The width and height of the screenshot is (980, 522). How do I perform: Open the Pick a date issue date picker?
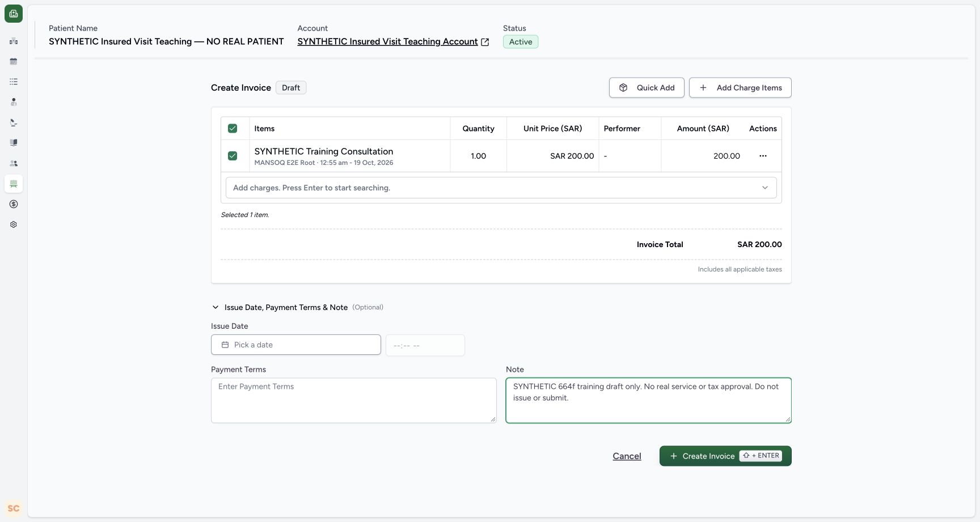tap(296, 345)
